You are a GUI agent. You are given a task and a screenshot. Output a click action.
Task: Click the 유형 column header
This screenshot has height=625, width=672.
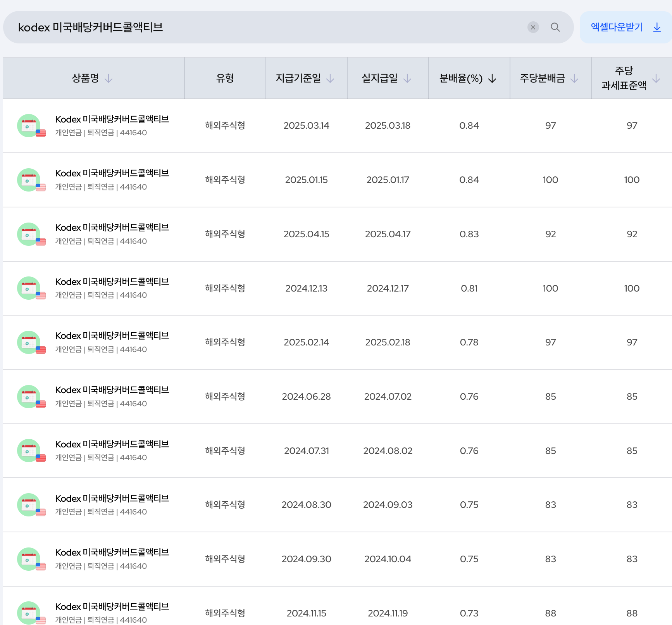pyautogui.click(x=225, y=78)
